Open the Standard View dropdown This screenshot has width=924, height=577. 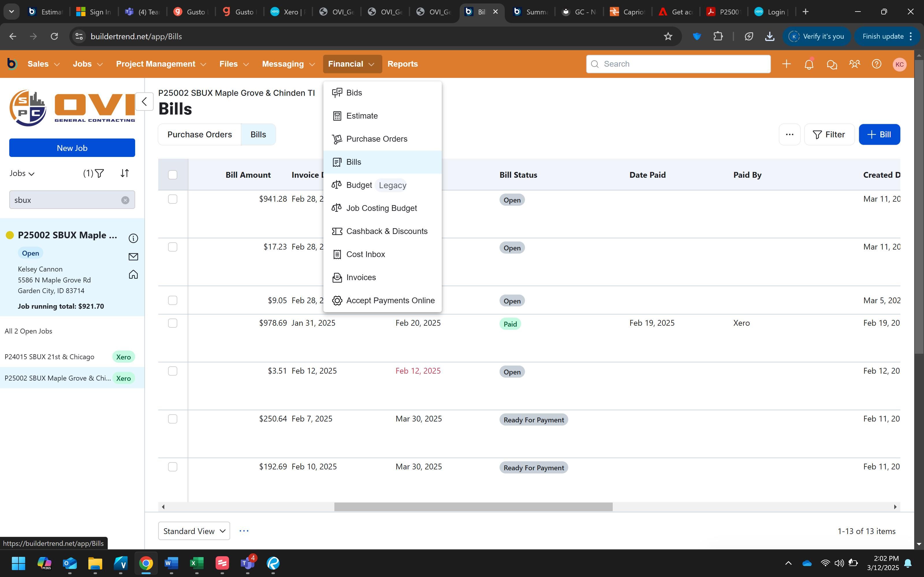click(194, 531)
